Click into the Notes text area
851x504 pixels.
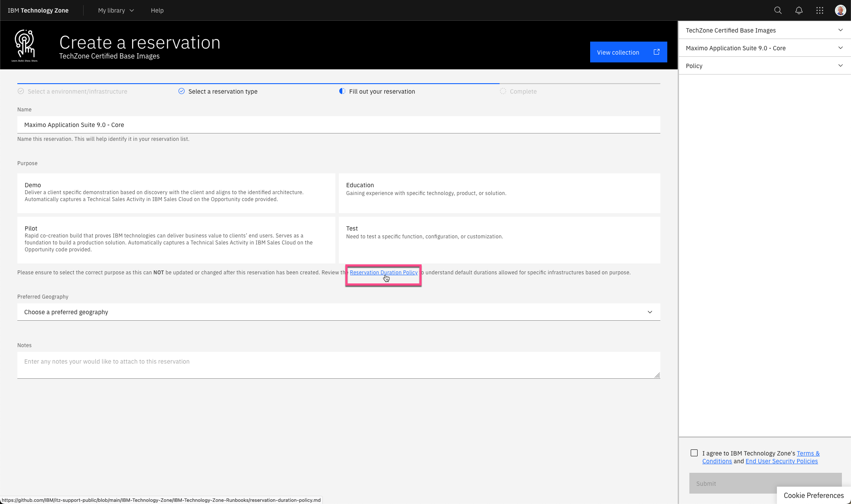pos(339,365)
